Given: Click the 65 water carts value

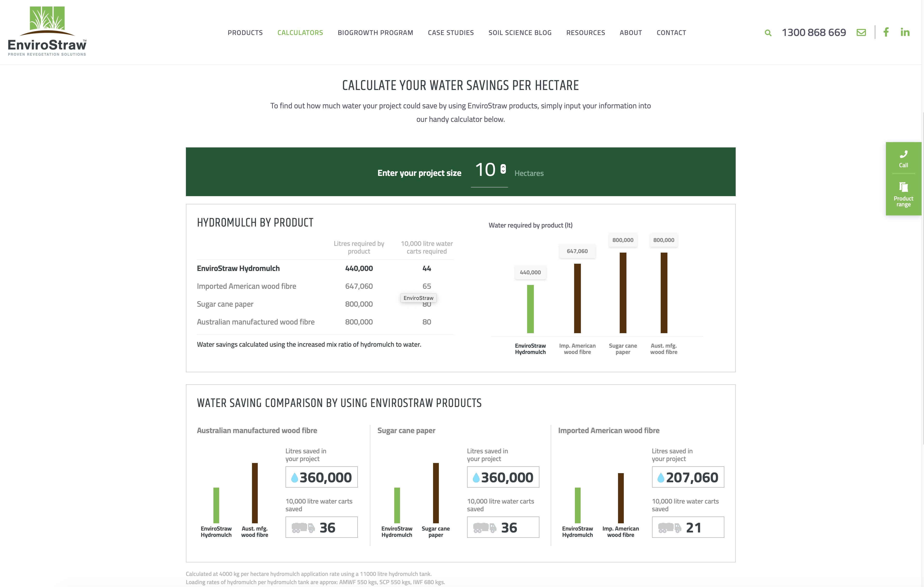Looking at the screenshot, I should pyautogui.click(x=427, y=286).
